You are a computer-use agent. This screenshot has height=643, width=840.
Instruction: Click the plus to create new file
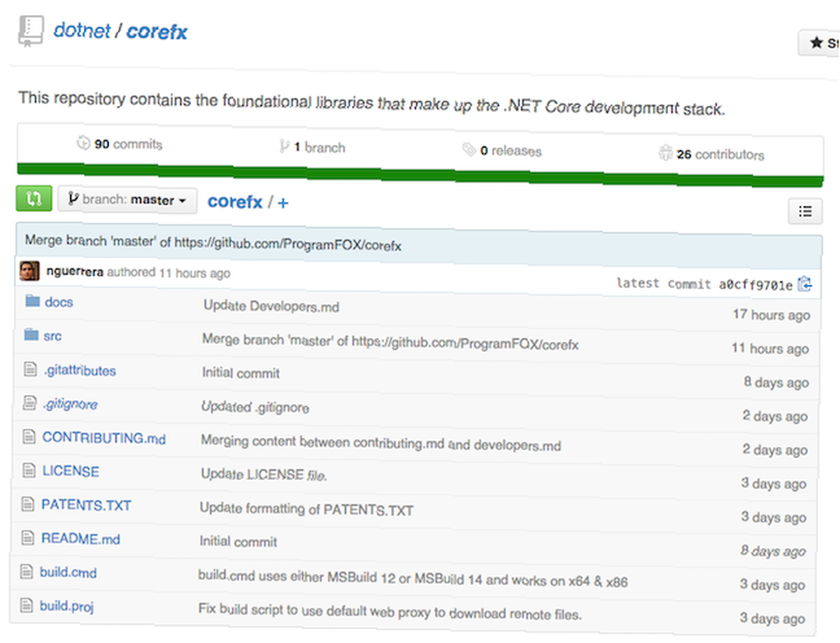[283, 203]
